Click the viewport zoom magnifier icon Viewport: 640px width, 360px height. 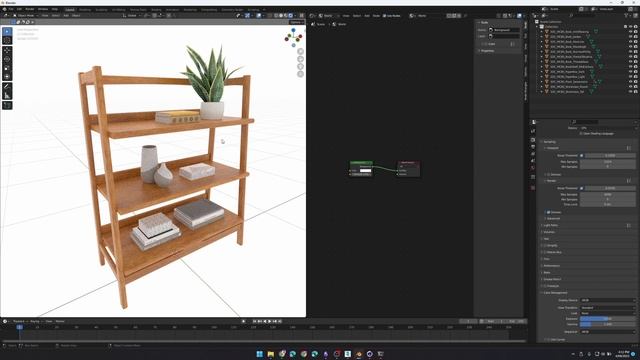(300, 51)
